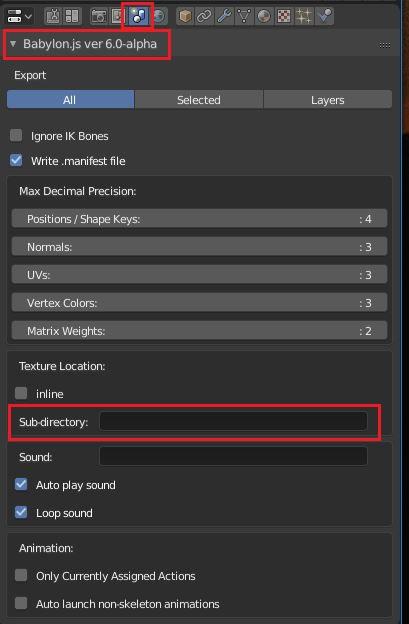Open the Object properties cube icon
Screen dimensions: 409x624
(185, 16)
